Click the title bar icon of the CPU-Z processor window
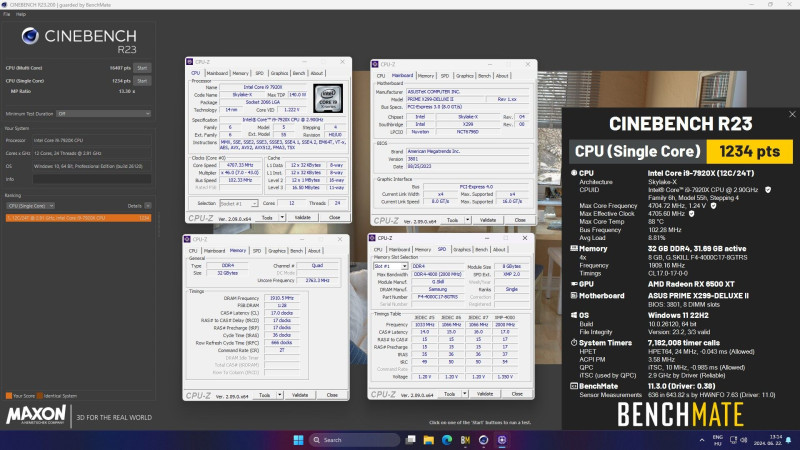The width and height of the screenshot is (800, 450). tap(190, 62)
